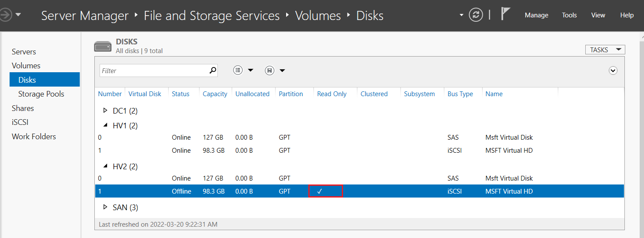Click the DISKS drive icon

[x=103, y=46]
